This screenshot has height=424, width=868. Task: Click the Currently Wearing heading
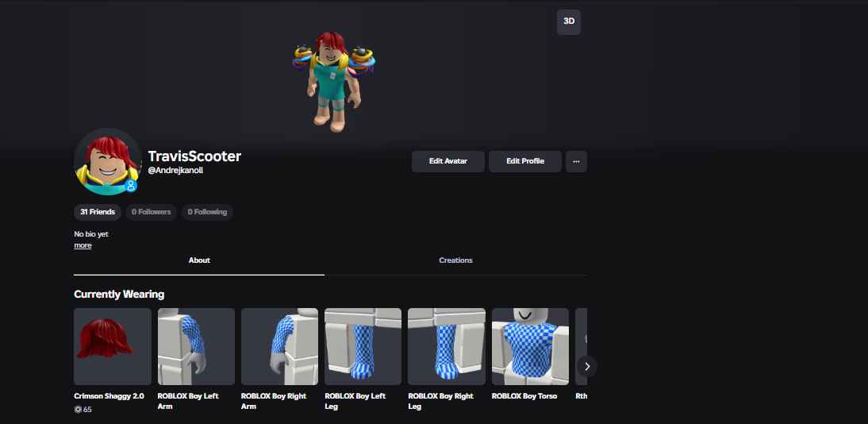pyautogui.click(x=119, y=295)
